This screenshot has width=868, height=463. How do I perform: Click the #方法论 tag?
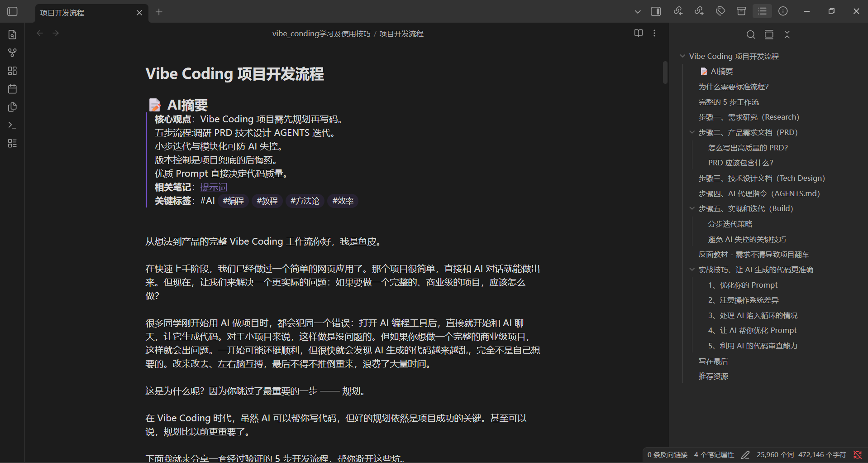pos(305,201)
